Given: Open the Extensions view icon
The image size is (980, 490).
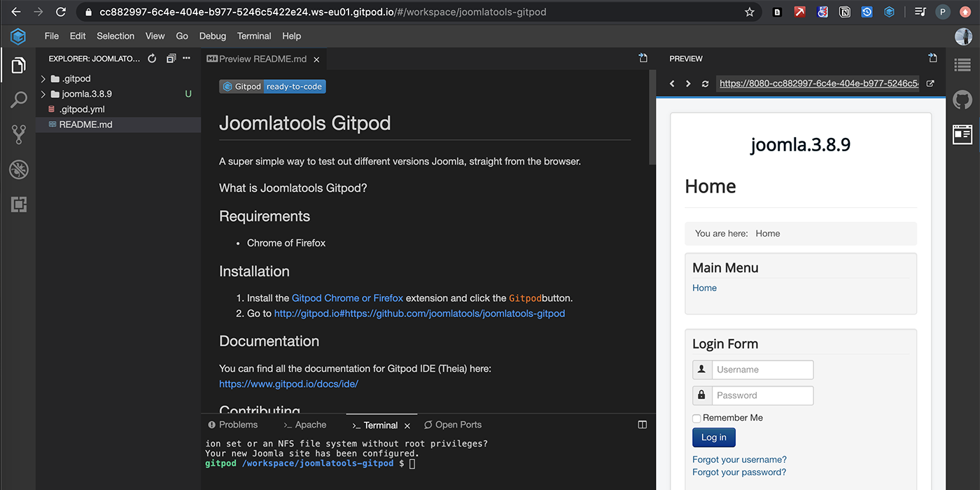Looking at the screenshot, I should click(x=19, y=204).
